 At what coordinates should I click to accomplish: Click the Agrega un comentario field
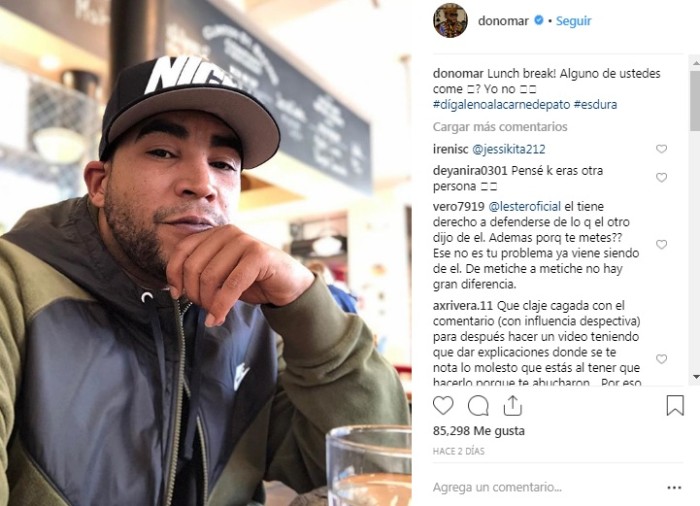pyautogui.click(x=545, y=487)
